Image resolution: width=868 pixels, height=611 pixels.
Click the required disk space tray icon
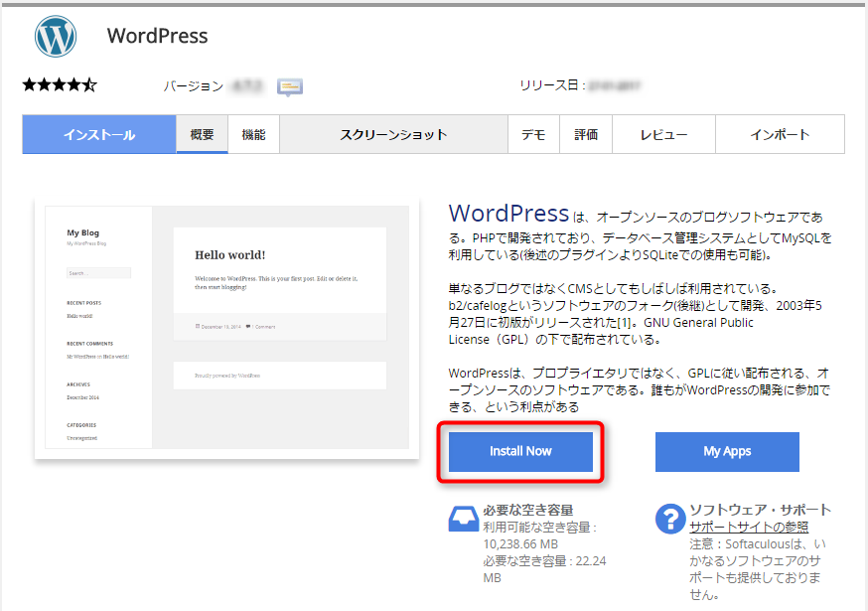tap(464, 519)
